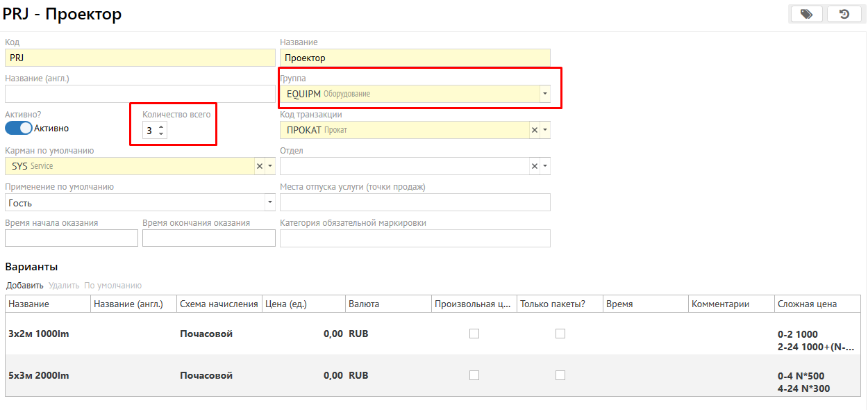Screen dimensions: 868x410
Task: Check Произвольная цена for 3x2м 1000lm
Action: point(474,334)
